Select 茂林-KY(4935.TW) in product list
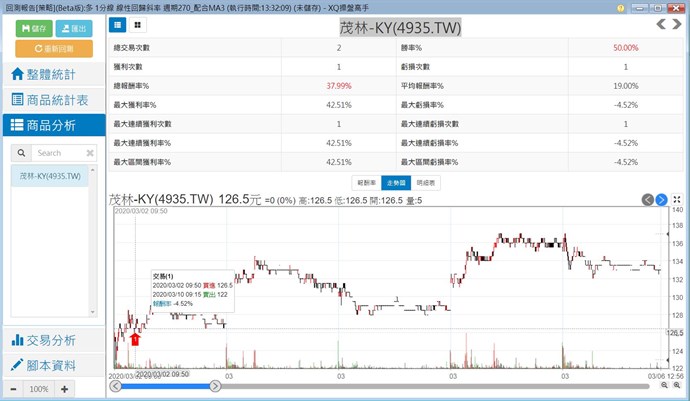The width and height of the screenshot is (690, 401). coord(50,176)
